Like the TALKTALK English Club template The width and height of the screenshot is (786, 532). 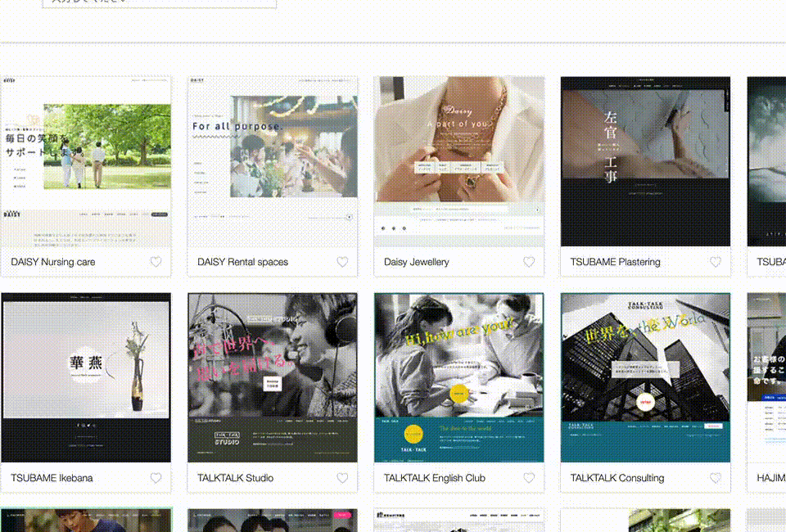pyautogui.click(x=529, y=478)
